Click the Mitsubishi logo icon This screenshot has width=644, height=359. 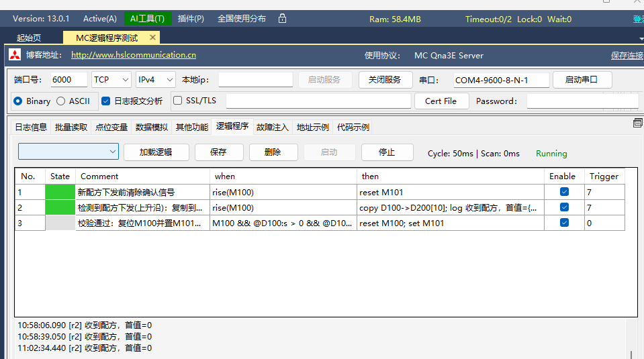pos(15,55)
